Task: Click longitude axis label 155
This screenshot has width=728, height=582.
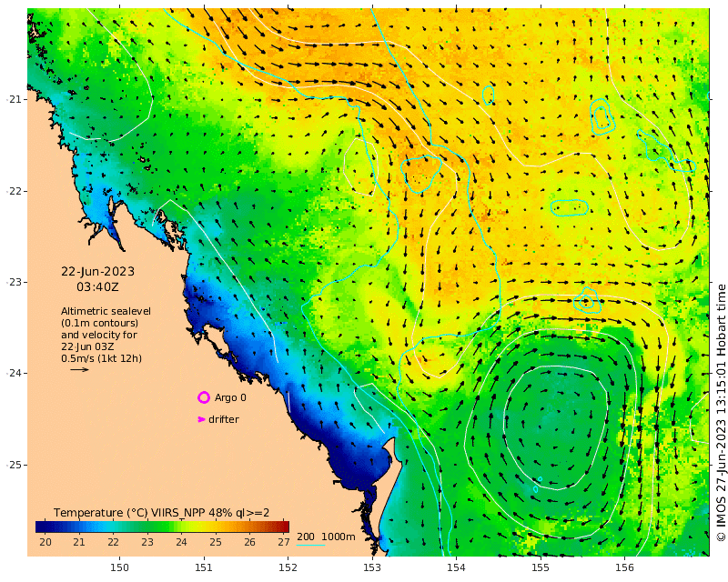Action: point(540,567)
